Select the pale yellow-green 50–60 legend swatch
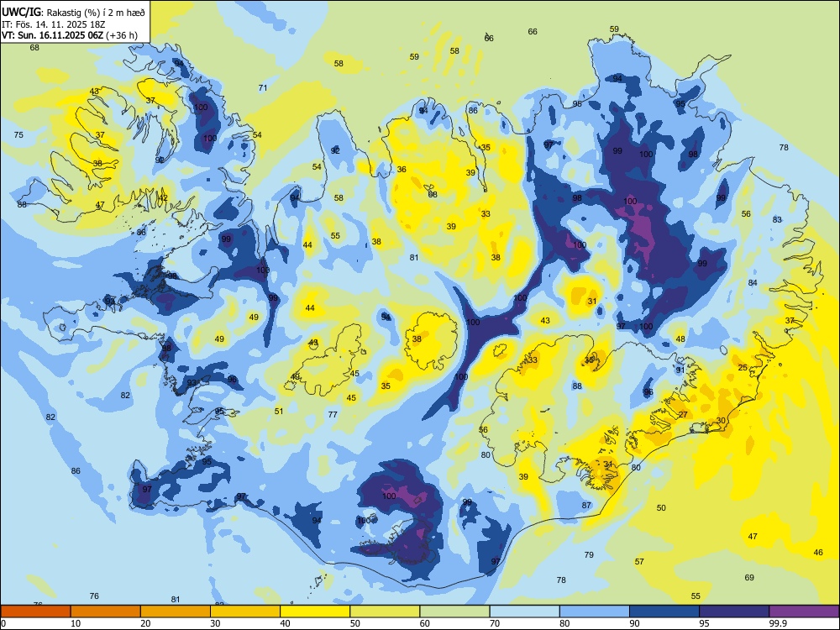The height and width of the screenshot is (630, 840). pyautogui.click(x=385, y=612)
